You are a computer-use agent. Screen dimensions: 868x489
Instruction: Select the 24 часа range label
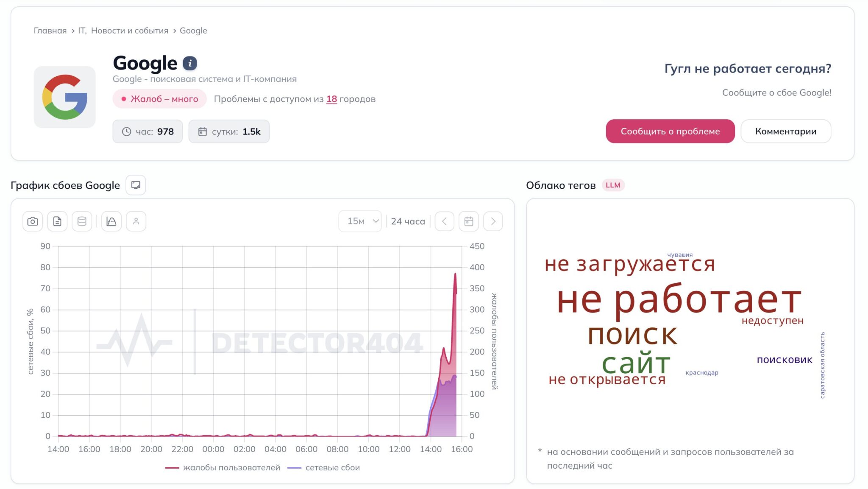[408, 221]
